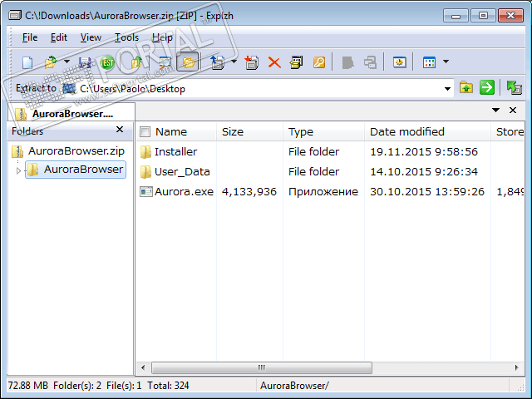Expand the Extract to path dropdown
Screen dimensions: 532x399
pyautogui.click(x=447, y=89)
